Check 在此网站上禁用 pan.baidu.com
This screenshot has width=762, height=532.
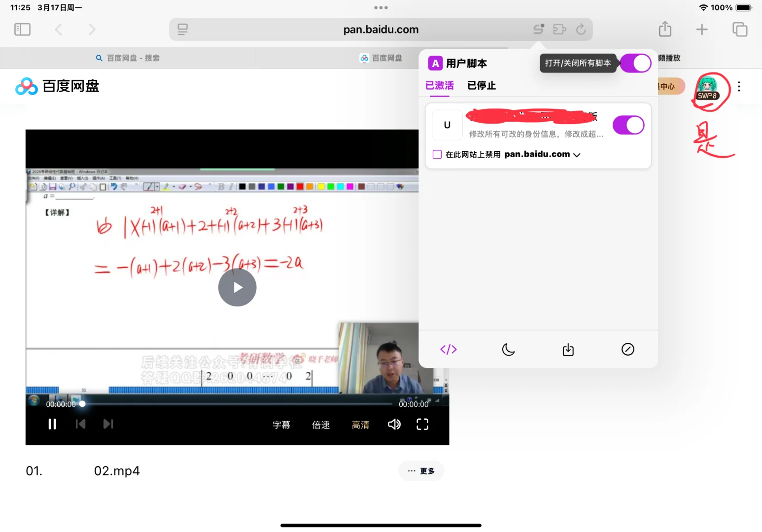point(437,154)
